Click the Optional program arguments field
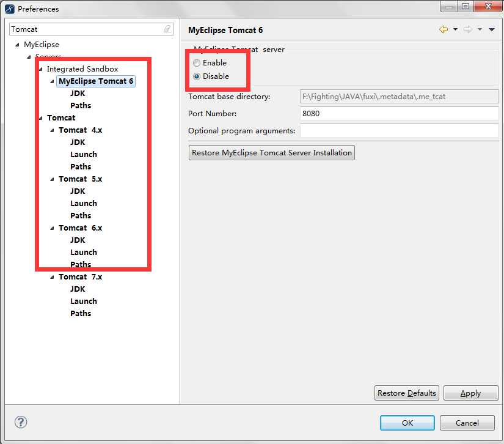Screen dimensions: 504x444 point(399,131)
